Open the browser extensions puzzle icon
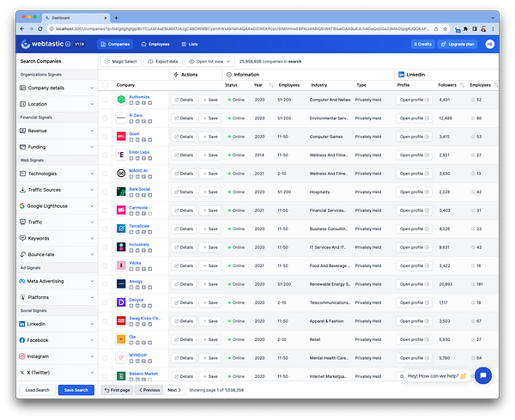515x420 pixels. (x=466, y=29)
